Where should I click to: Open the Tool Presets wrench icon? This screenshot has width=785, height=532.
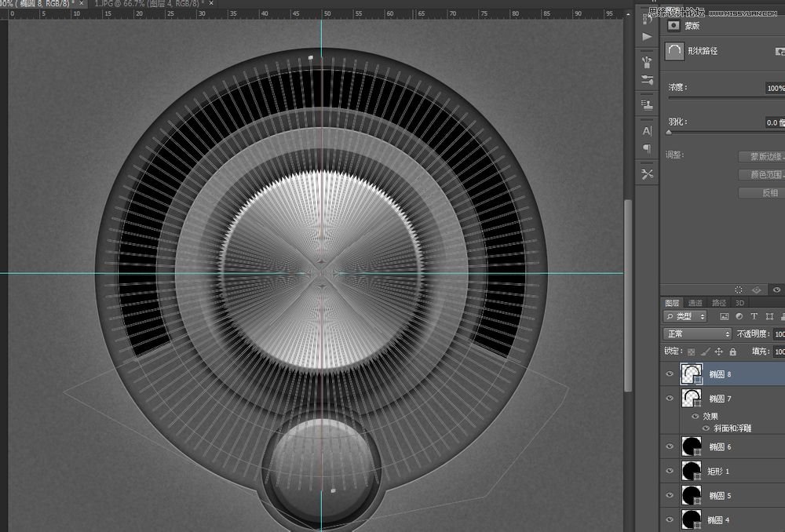647,174
